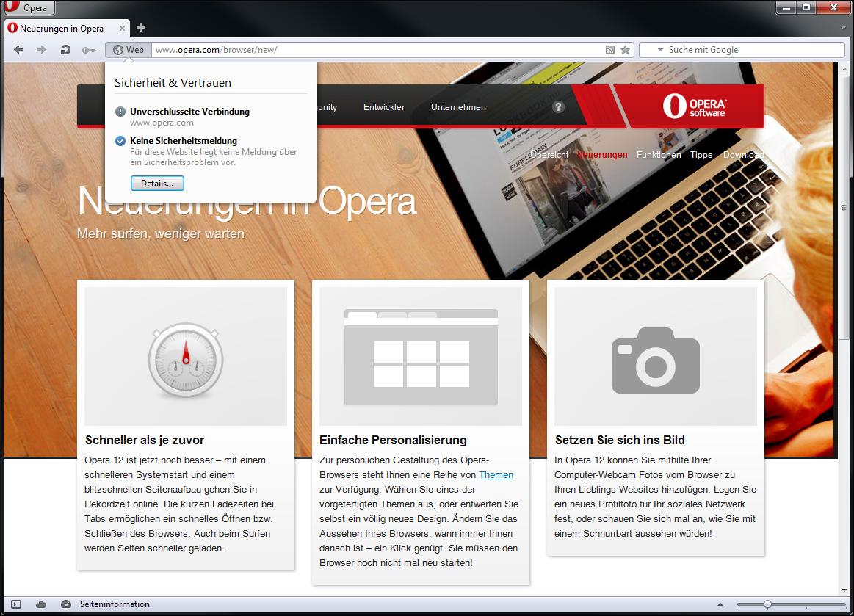Click Unverschlüsselte Verbindung warning icon
Viewport: 854px width, 616px height.
tap(120, 112)
